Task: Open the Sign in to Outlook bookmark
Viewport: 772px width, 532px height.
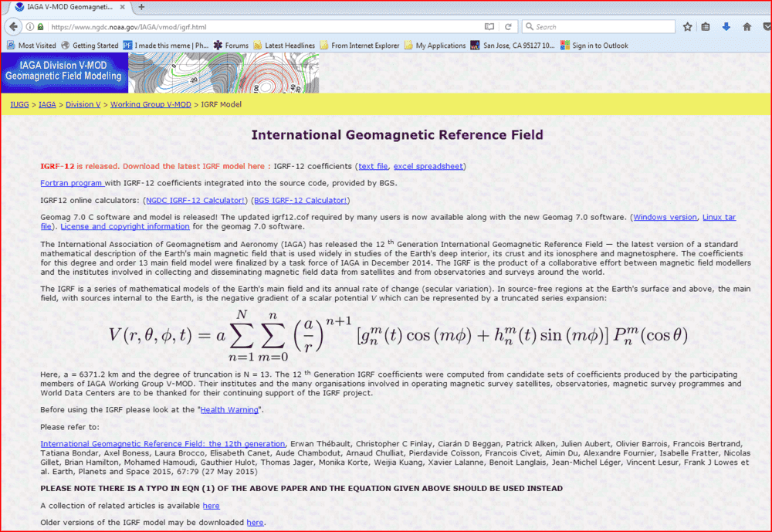Action: tap(594, 46)
